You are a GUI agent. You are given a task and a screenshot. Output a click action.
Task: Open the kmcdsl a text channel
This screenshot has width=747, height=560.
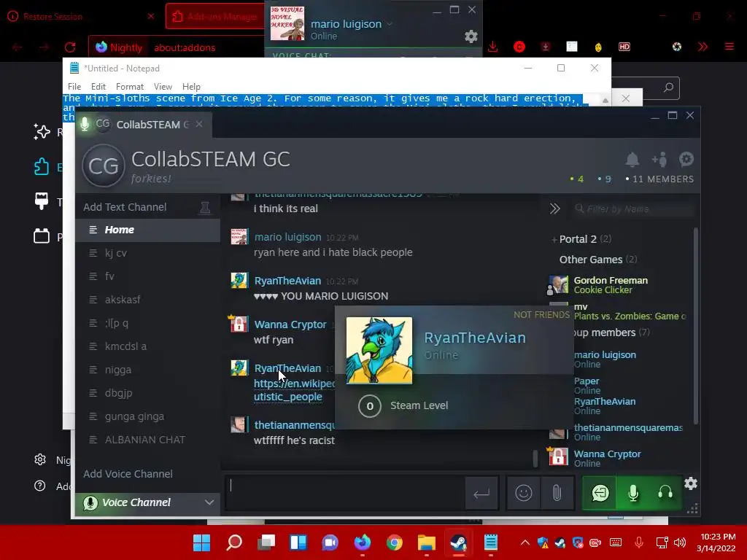147,346
